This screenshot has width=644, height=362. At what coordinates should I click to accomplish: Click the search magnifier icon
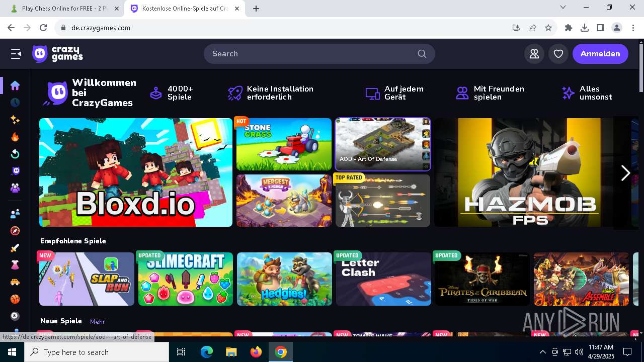coord(422,54)
